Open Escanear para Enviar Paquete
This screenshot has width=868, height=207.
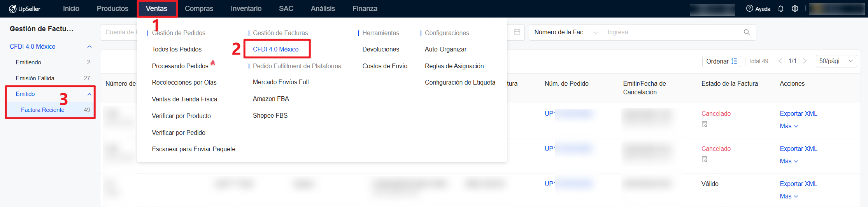[x=193, y=149]
